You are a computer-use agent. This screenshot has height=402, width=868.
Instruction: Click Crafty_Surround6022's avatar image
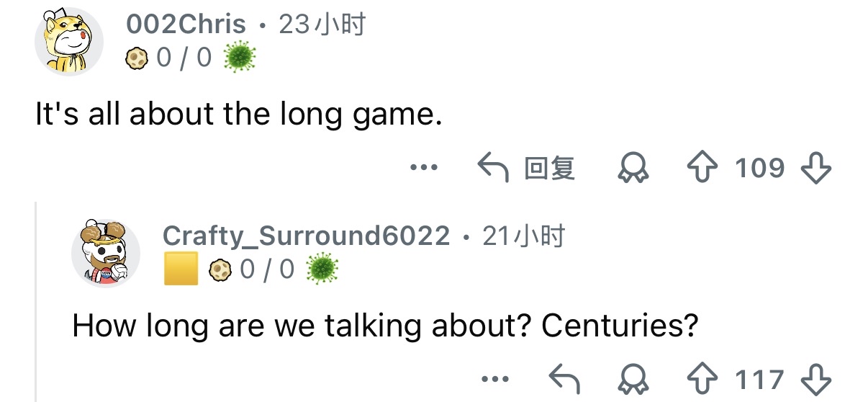tap(105, 253)
